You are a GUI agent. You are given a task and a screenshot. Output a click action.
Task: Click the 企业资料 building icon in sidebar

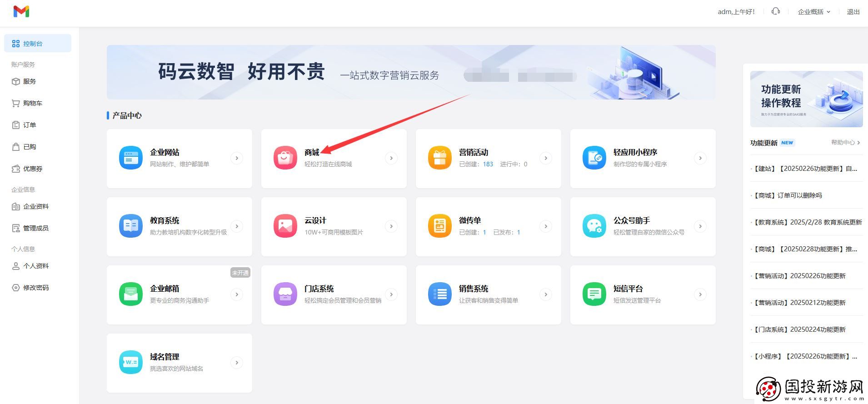(16, 206)
